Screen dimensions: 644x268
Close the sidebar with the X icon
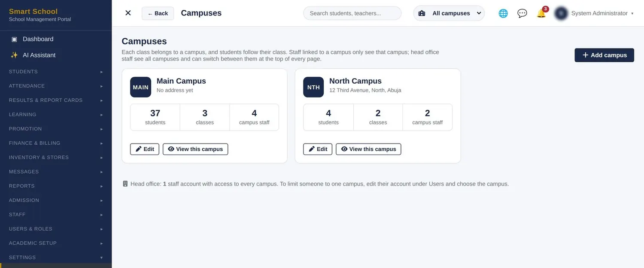[128, 13]
